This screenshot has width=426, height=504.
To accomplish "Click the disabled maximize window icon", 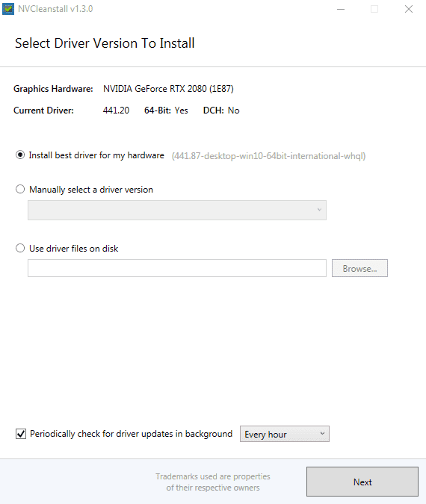I will 374,9.
